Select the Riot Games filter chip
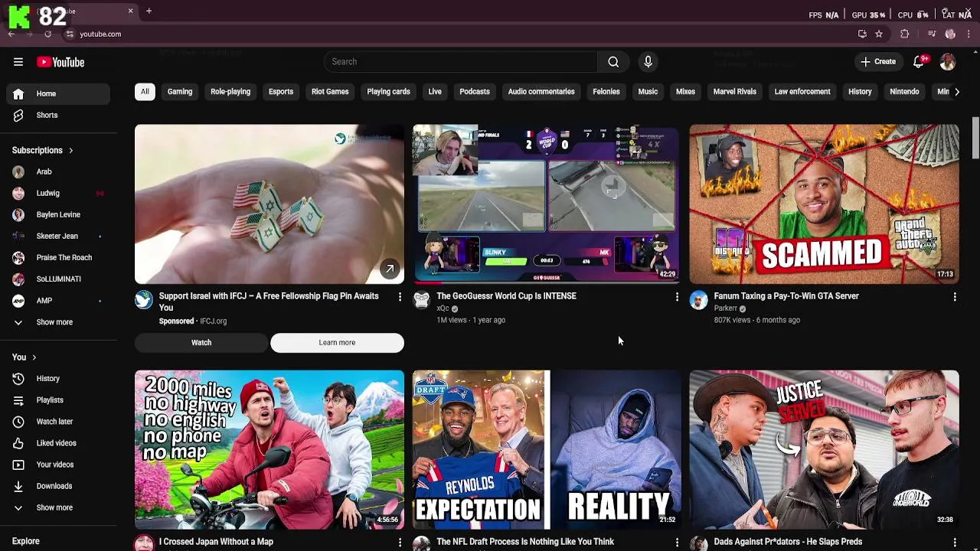Viewport: 980px width, 551px height. coord(330,92)
